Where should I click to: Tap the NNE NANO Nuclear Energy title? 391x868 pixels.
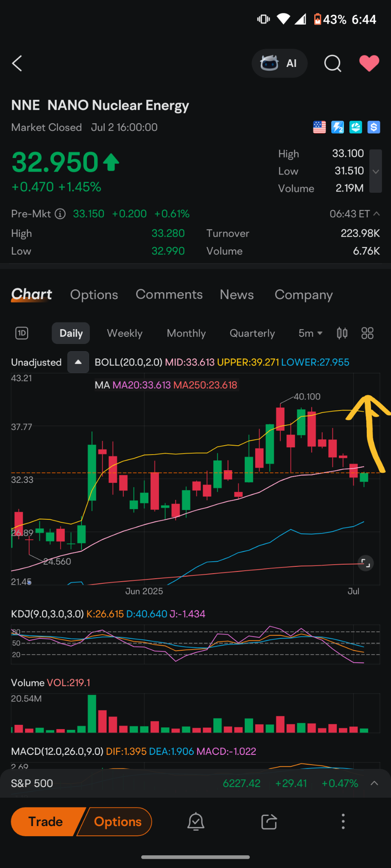[100, 105]
